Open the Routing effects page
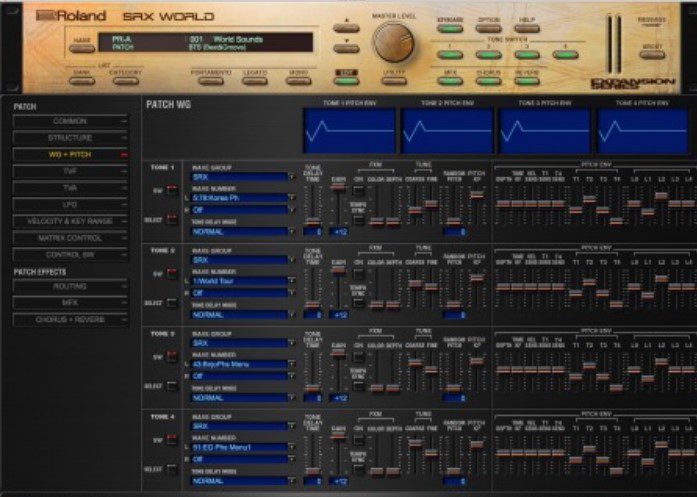Viewport: 697px width, 497px height. tap(70, 286)
